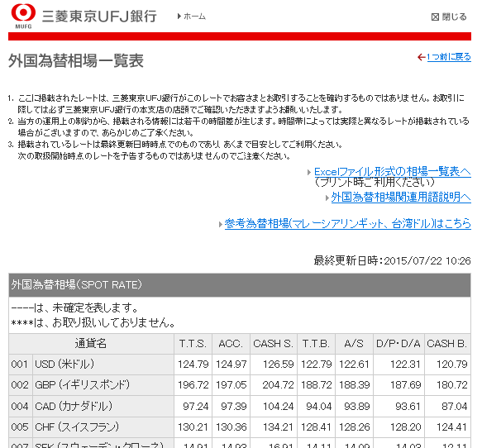The height and width of the screenshot is (448, 482).
Task: Click the CHF T.T.B. value 128.41
Action: (317, 427)
